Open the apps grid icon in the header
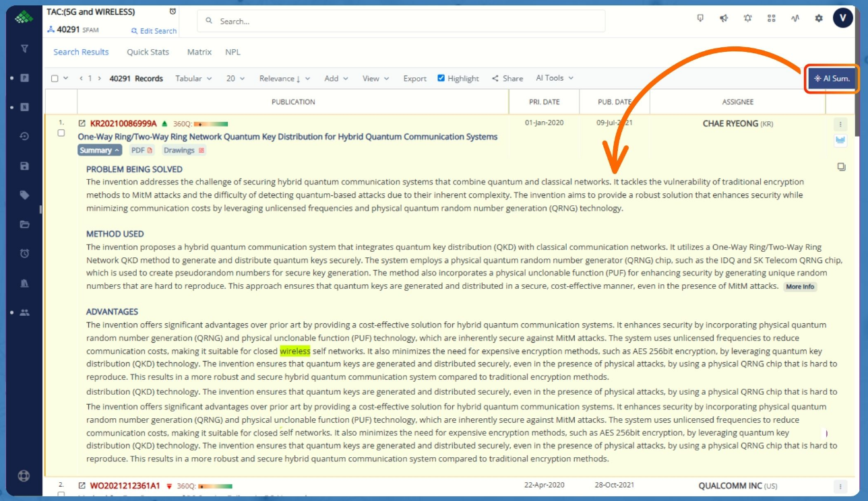This screenshot has width=868, height=501. [772, 19]
